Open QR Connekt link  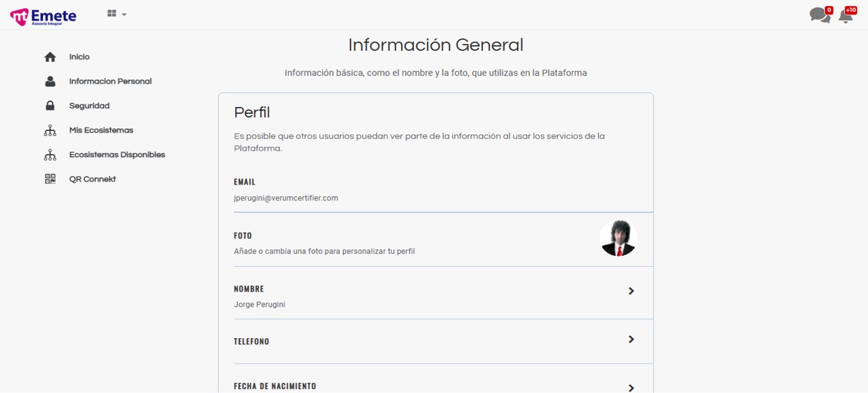(93, 179)
